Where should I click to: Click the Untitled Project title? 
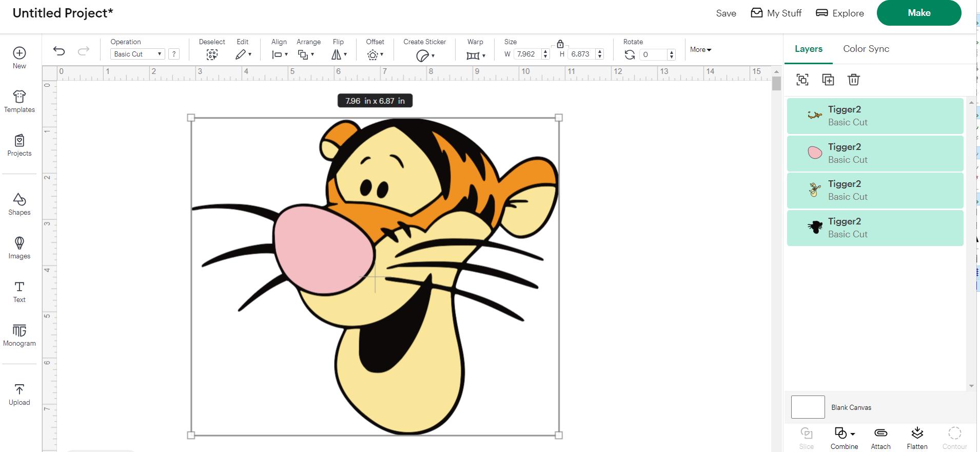coord(63,13)
